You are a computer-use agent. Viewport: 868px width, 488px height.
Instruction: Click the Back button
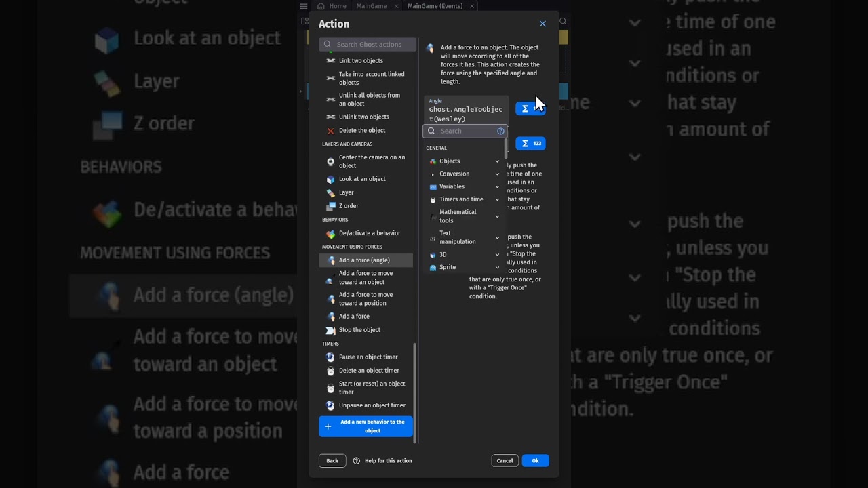tap(332, 461)
